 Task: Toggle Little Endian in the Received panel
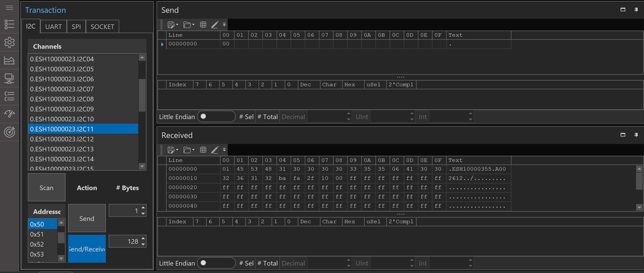(216, 263)
